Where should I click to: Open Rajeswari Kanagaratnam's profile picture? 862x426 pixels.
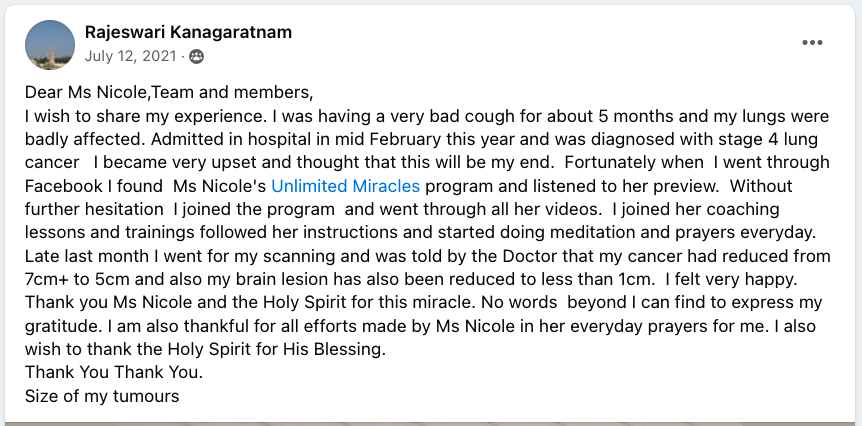[49, 44]
